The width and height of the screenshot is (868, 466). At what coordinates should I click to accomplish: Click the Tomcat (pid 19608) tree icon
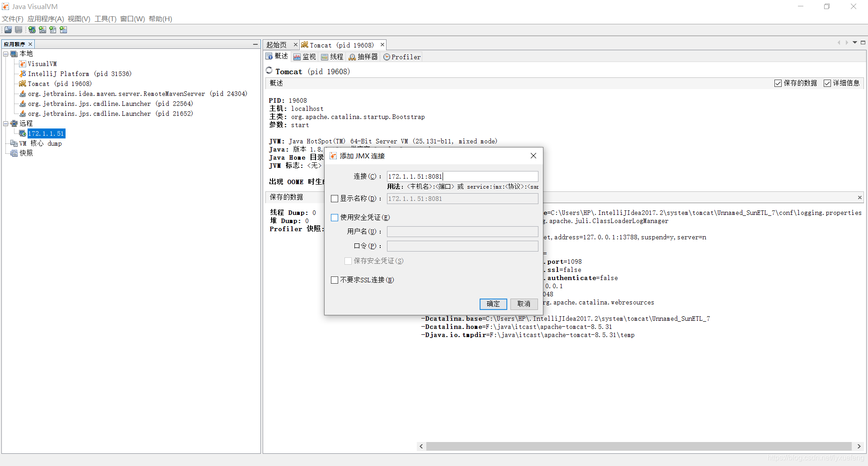tap(23, 84)
